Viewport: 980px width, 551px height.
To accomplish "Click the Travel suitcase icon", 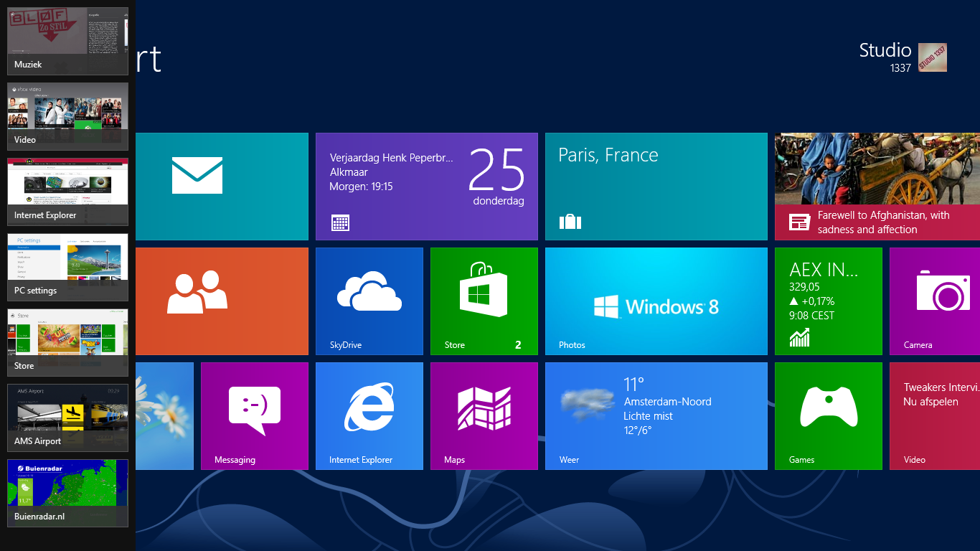I will coord(570,222).
